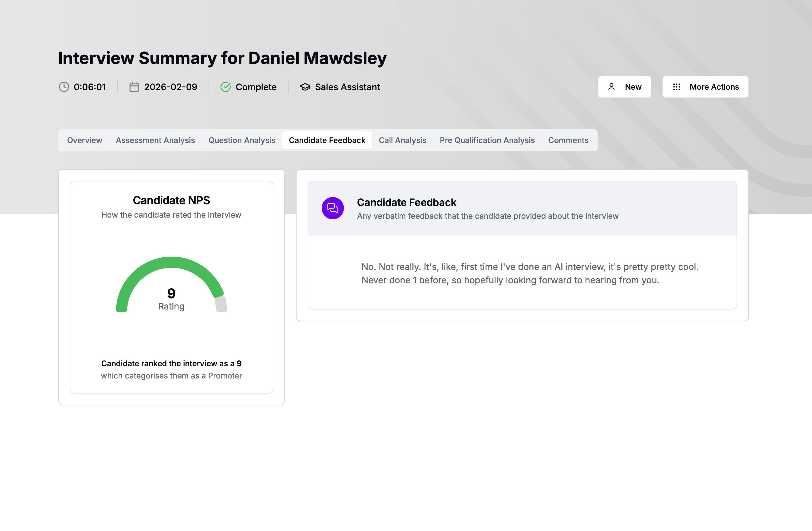This screenshot has height=531, width=812.
Task: Open the Call Analysis tab
Action: (x=402, y=140)
